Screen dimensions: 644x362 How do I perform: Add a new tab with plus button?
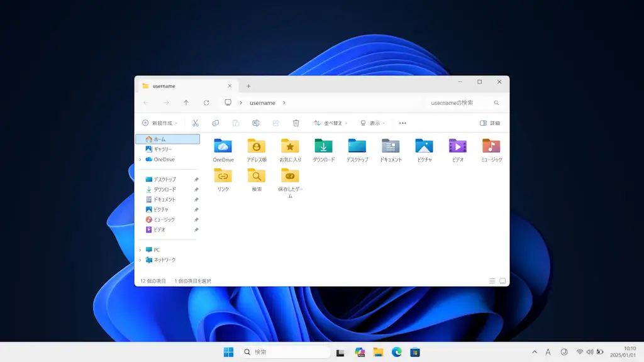[248, 86]
